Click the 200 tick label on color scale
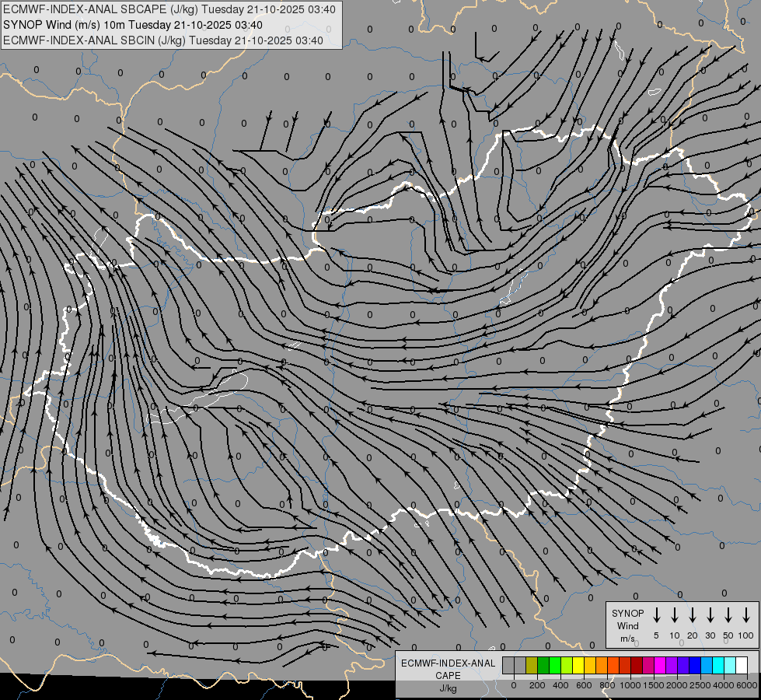The height and width of the screenshot is (700, 761). click(537, 685)
